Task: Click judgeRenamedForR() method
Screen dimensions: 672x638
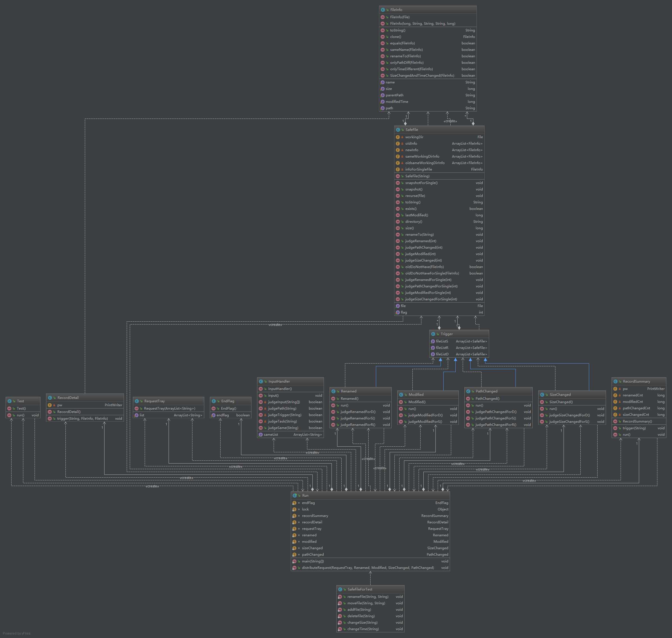Action: (x=360, y=425)
